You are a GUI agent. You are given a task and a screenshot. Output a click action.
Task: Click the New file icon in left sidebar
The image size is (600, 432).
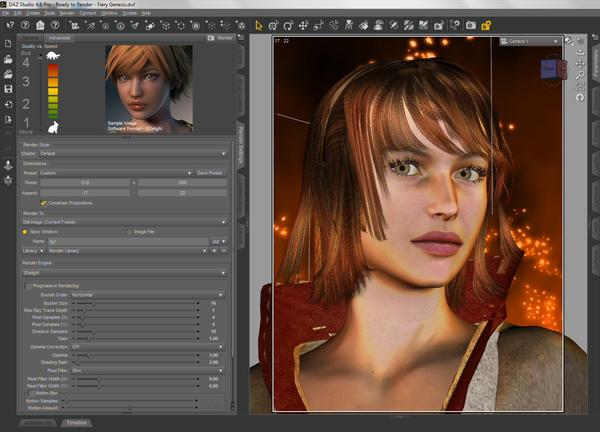tap(8, 44)
